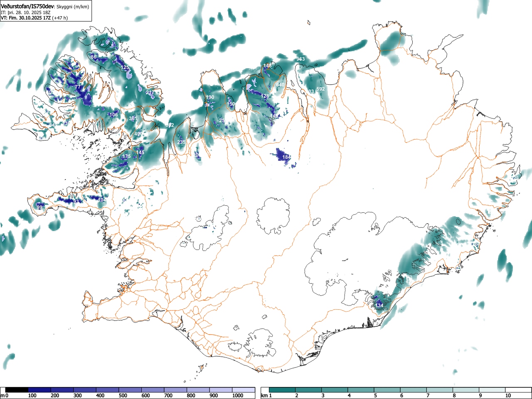Click the '592' visibility value on the map
Screen dimensions: 532x399
[x=320, y=89]
